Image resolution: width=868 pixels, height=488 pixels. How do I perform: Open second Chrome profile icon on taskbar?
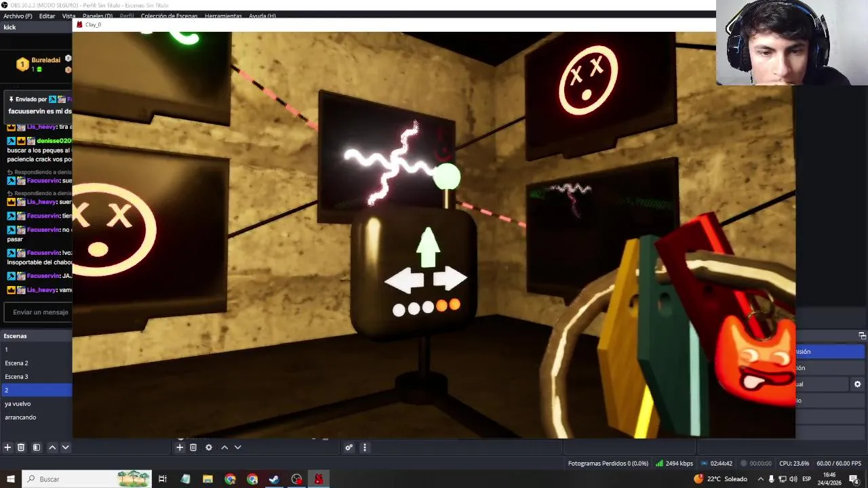(x=252, y=479)
